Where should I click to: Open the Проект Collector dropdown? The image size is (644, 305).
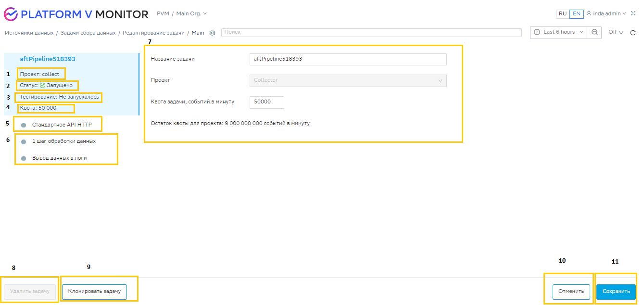348,80
